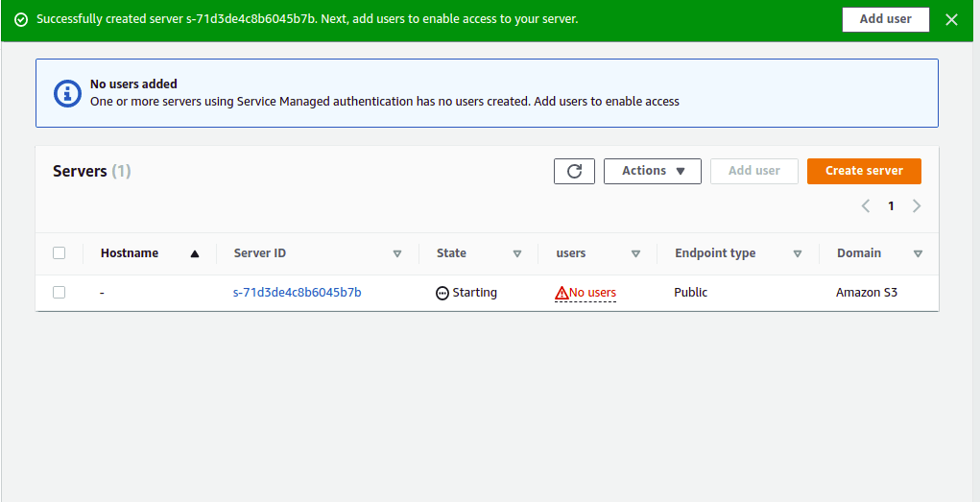
Task: Sort by Endpoint type column arrow
Action: [x=798, y=253]
